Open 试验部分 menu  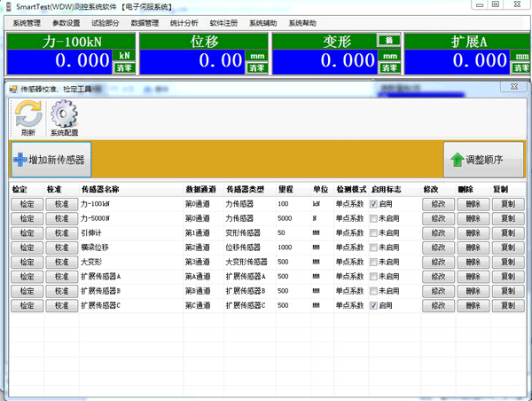(x=106, y=23)
